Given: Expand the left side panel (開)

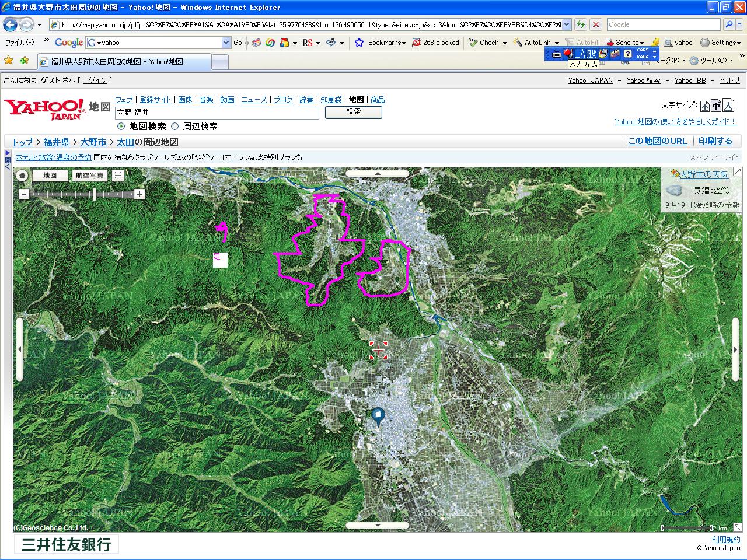Looking at the screenshot, I should point(8,160).
